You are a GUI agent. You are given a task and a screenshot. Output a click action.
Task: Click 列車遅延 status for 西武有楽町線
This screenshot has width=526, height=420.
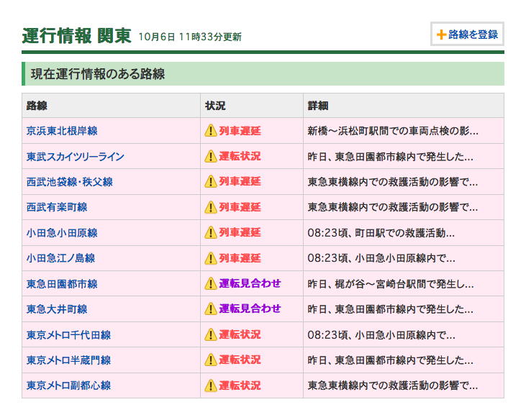240,207
